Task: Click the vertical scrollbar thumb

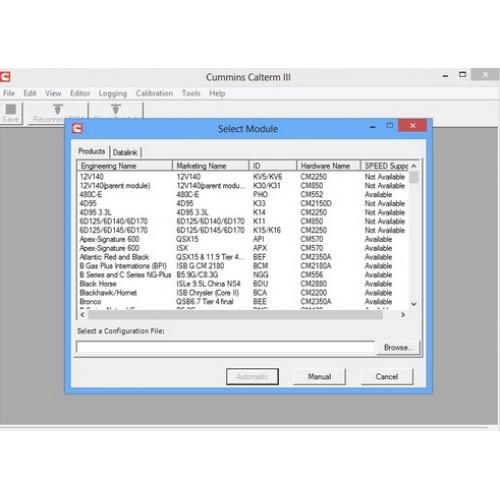Action: (x=414, y=177)
